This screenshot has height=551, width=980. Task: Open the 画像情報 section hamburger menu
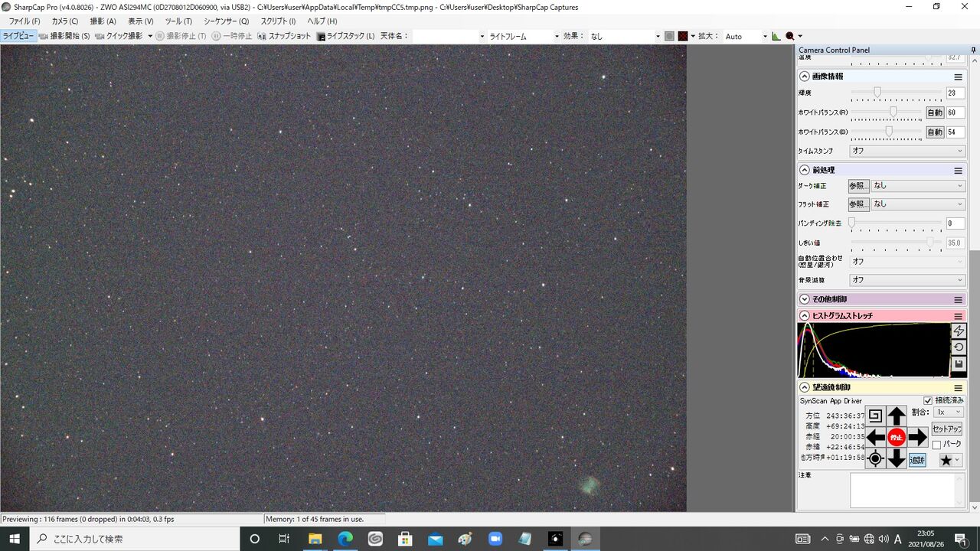click(x=958, y=77)
